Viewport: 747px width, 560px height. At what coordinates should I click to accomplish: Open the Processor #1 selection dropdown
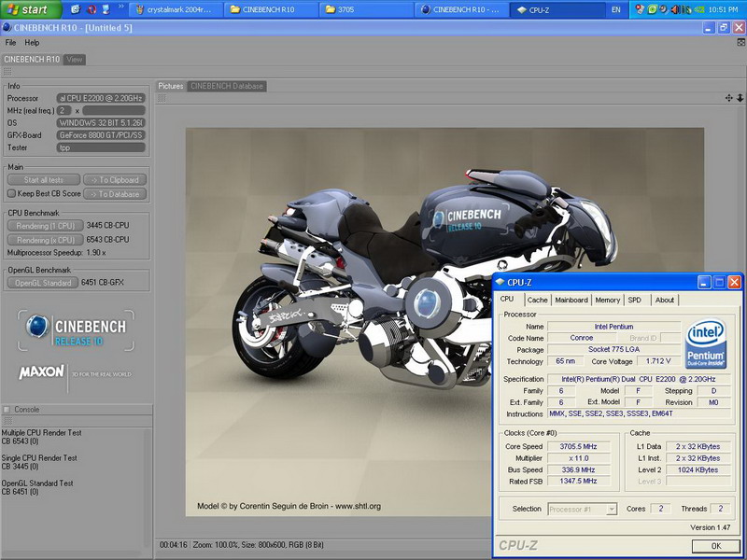[x=582, y=509]
